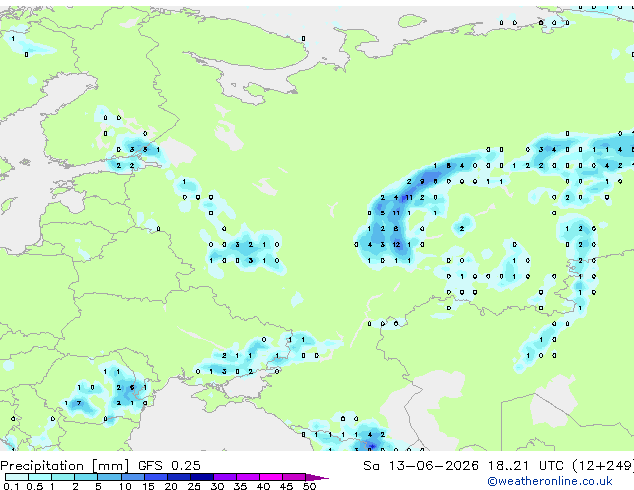Click the '10' legend scale label
The height and width of the screenshot is (490, 634).
[x=125, y=486]
